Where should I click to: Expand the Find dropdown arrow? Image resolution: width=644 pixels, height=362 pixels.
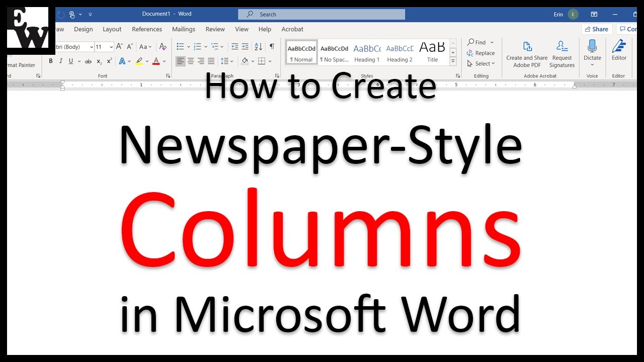(492, 42)
